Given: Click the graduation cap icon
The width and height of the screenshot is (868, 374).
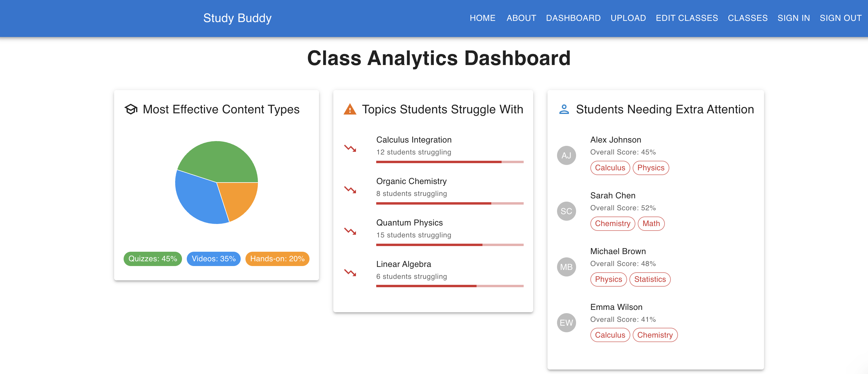Looking at the screenshot, I should pyautogui.click(x=131, y=109).
